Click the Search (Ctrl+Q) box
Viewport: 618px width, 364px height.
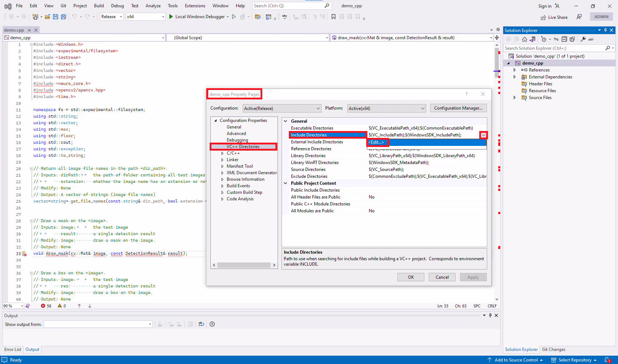[x=292, y=6]
